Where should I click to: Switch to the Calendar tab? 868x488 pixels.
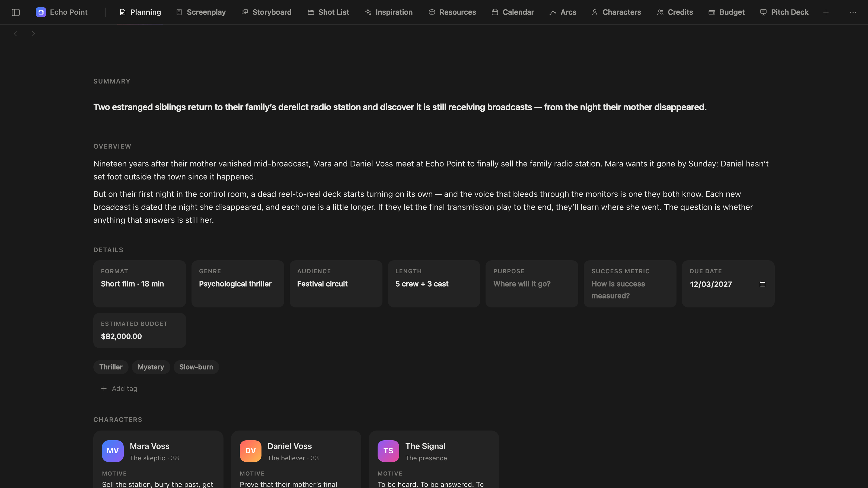512,12
